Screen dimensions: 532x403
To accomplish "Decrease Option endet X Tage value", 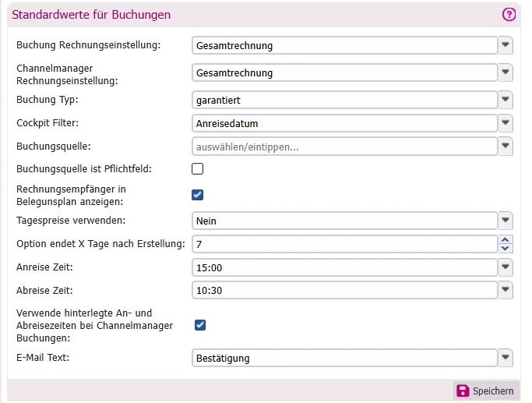I will 506,249.
